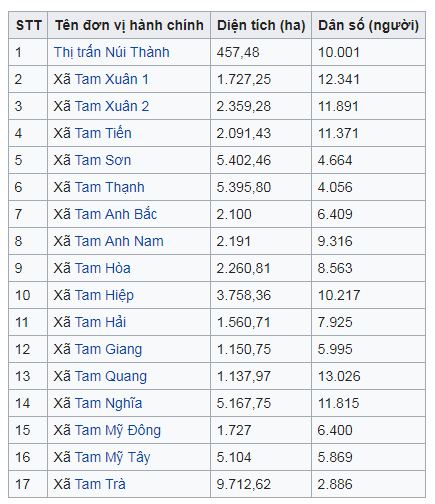Screen dimensions: 435x504
Task: Open the Thị trấn Núi Thành link
Action: (112, 52)
